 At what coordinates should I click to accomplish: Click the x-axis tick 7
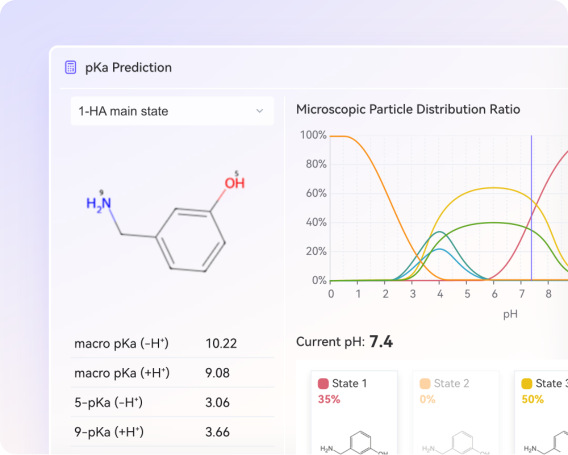point(522,294)
